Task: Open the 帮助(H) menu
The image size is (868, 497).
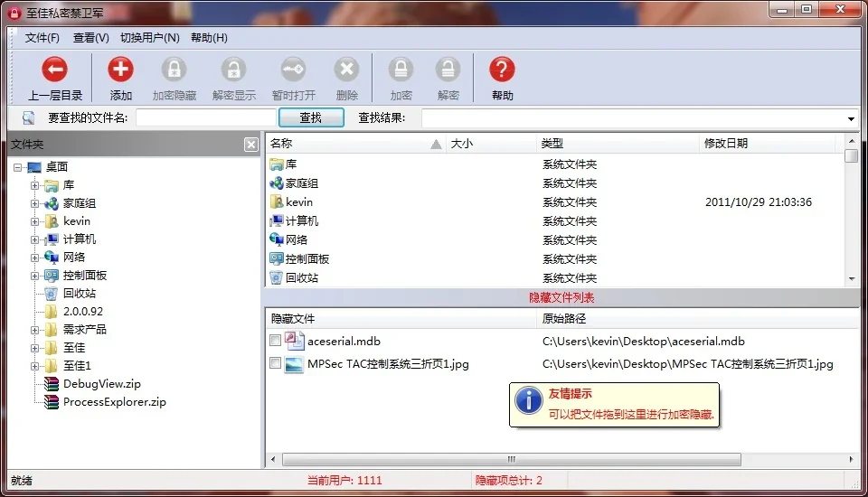Action: point(209,38)
